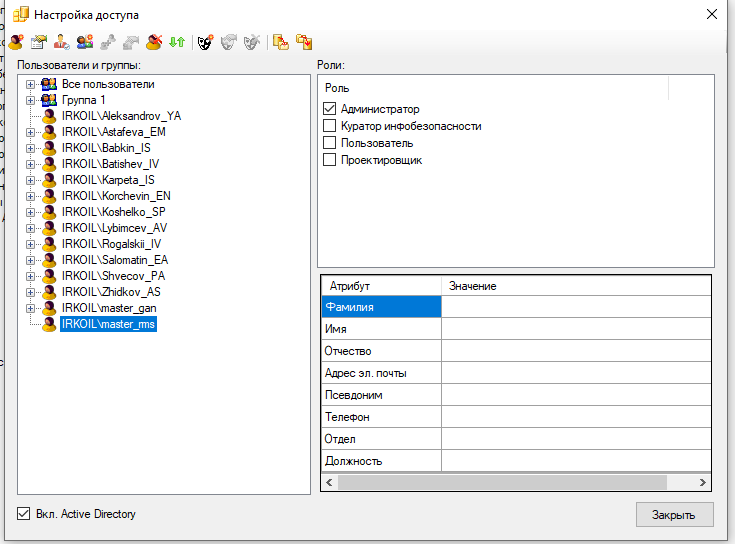The height and width of the screenshot is (544, 735).
Task: Click the businessman with checkmark icon
Action: coord(61,42)
